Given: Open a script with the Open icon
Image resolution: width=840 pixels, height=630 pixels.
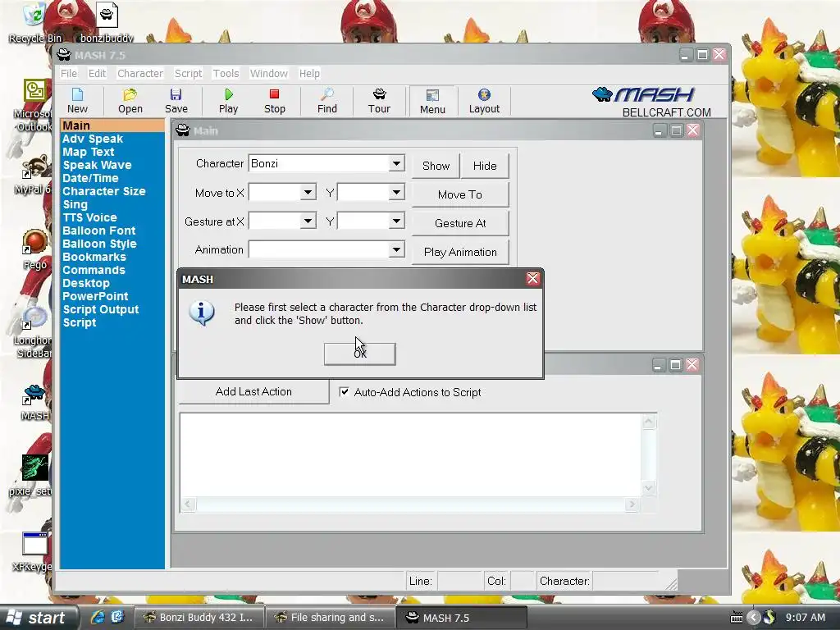Looking at the screenshot, I should pyautogui.click(x=130, y=101).
